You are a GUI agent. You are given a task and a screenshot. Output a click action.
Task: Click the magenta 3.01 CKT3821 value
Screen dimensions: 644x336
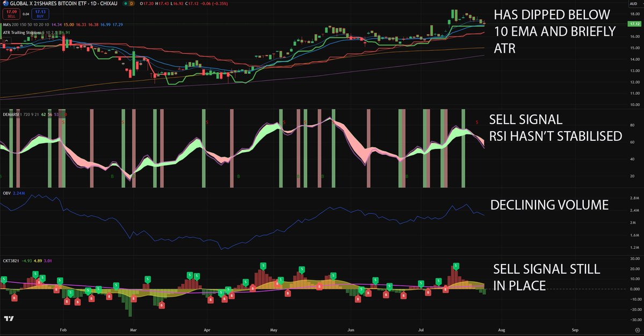click(x=48, y=261)
